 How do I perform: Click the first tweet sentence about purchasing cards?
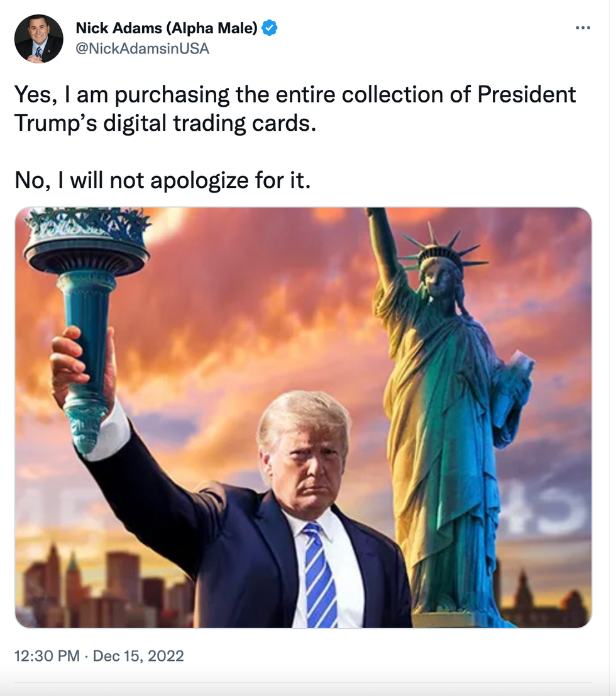(x=295, y=109)
